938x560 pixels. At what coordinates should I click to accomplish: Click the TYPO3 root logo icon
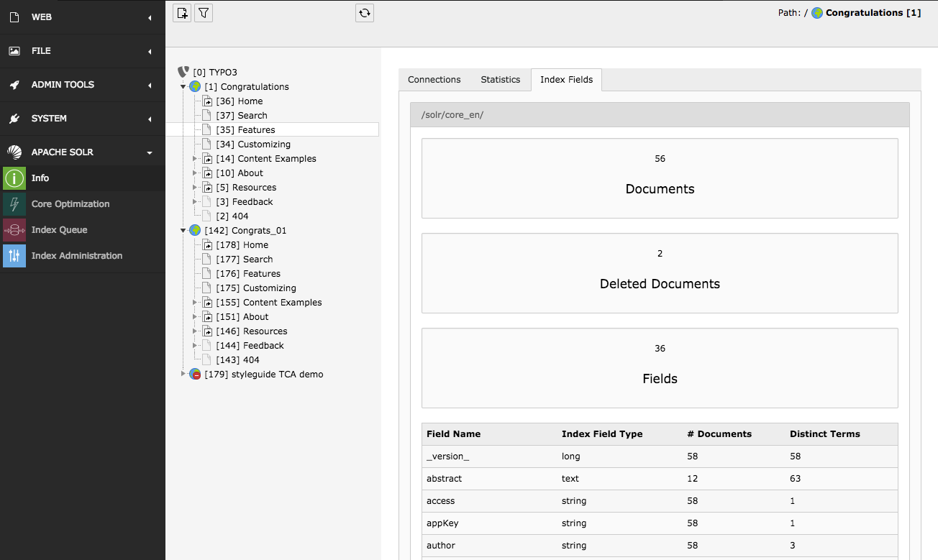pyautogui.click(x=183, y=73)
